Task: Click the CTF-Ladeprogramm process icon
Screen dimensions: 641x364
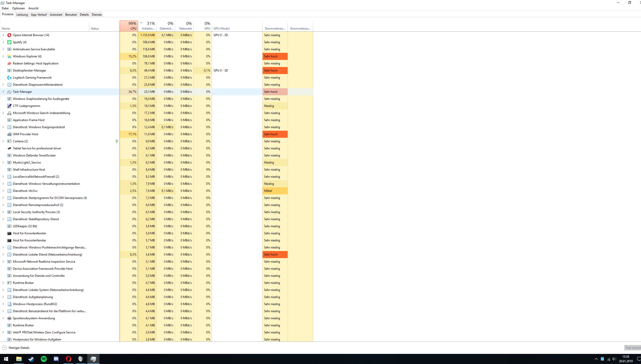Action: tap(9, 106)
